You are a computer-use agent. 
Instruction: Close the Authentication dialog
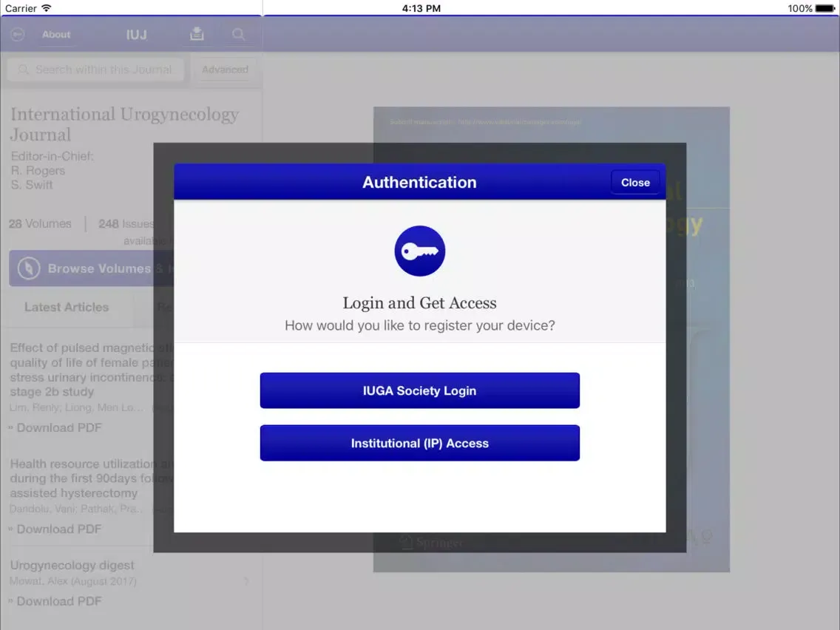(635, 183)
